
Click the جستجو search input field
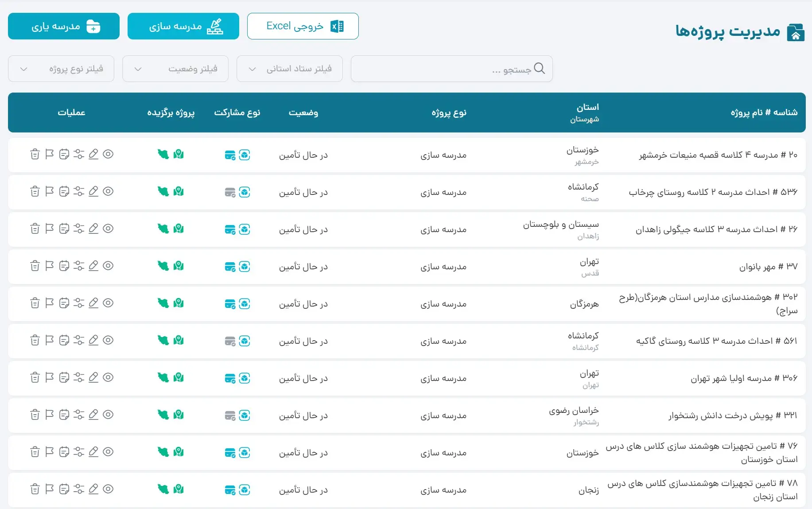click(443, 69)
